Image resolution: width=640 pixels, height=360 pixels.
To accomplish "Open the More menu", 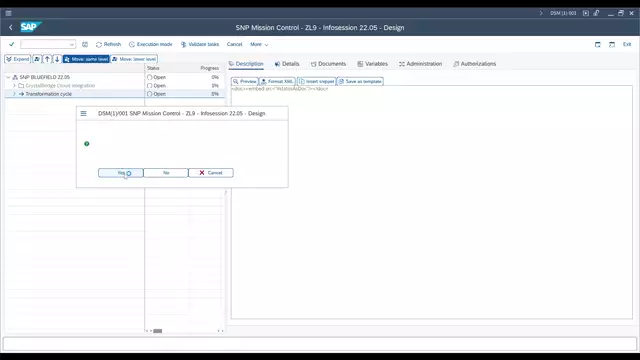I will click(259, 44).
